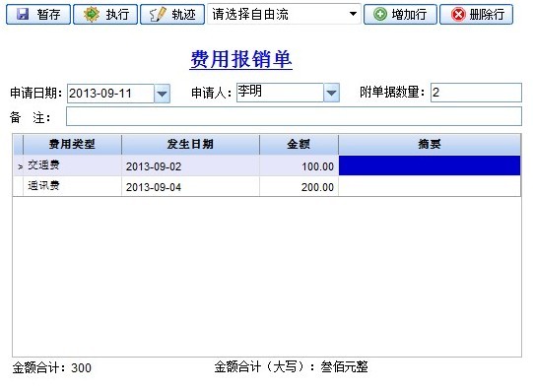Open the 请选择自由流 dropdown
533x392 pixels.
tap(284, 14)
